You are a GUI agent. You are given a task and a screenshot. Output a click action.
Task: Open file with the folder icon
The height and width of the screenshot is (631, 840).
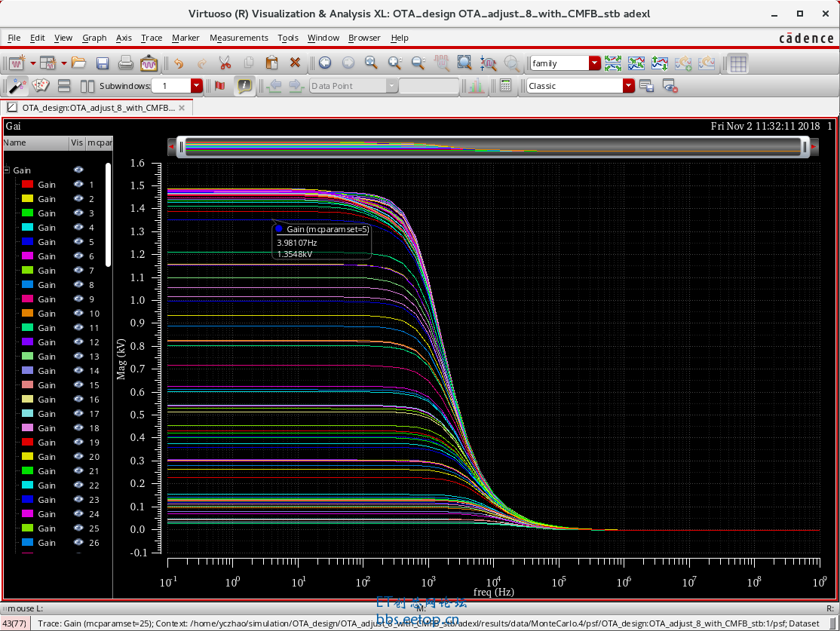pyautogui.click(x=78, y=63)
